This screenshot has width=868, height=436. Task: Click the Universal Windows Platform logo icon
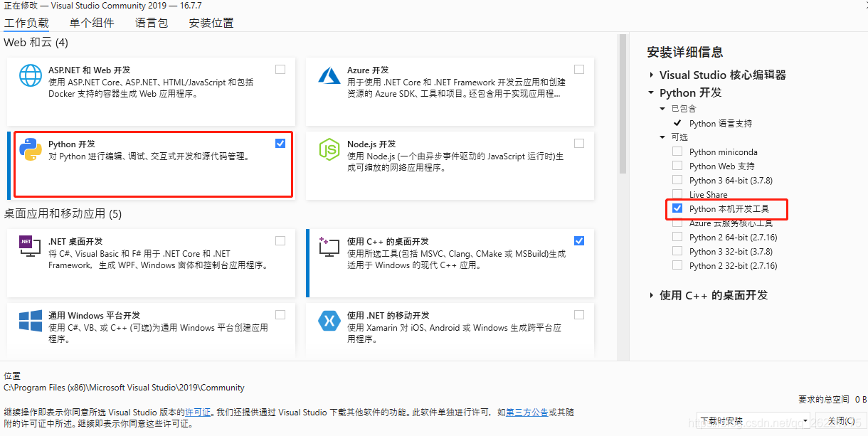click(x=31, y=321)
